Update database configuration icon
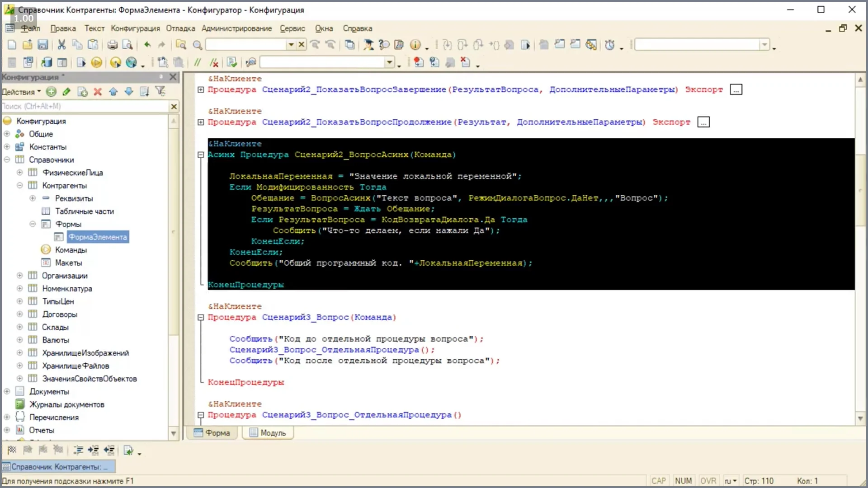868x488 pixels. [47, 62]
